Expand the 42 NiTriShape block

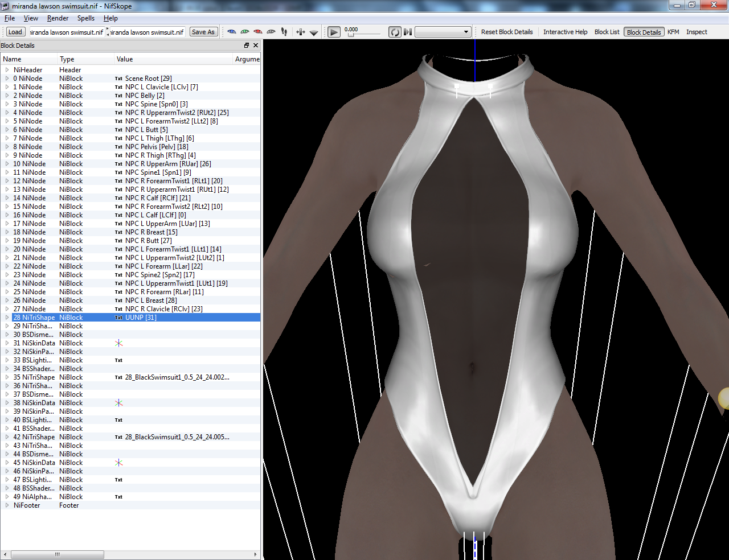[7, 437]
